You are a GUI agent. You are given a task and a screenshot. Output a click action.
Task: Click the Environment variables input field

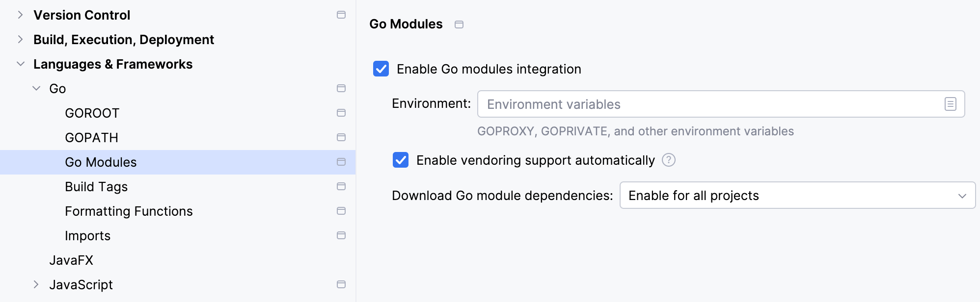(707, 104)
